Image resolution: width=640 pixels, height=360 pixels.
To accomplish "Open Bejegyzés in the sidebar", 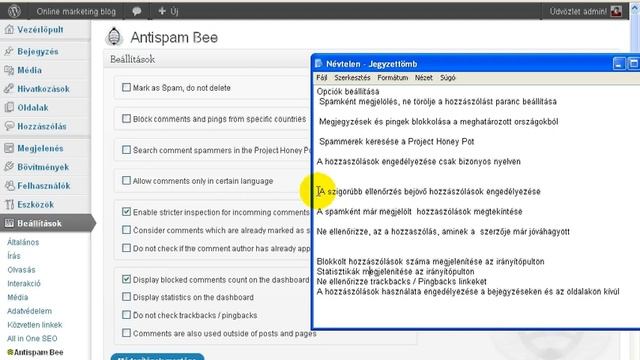I will [x=38, y=51].
